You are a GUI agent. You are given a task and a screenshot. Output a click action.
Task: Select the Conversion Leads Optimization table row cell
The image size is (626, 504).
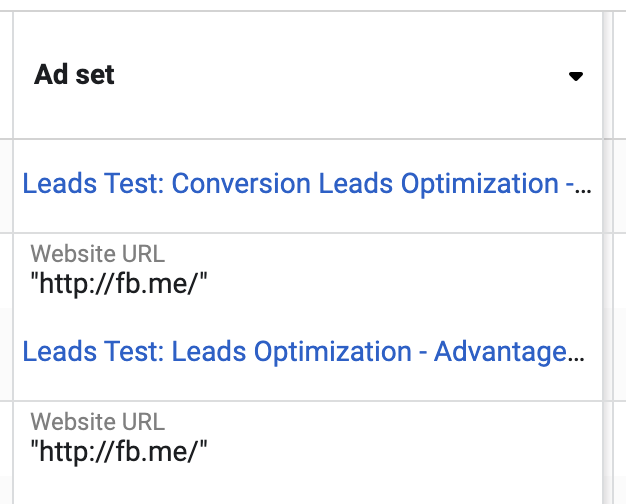[308, 186]
